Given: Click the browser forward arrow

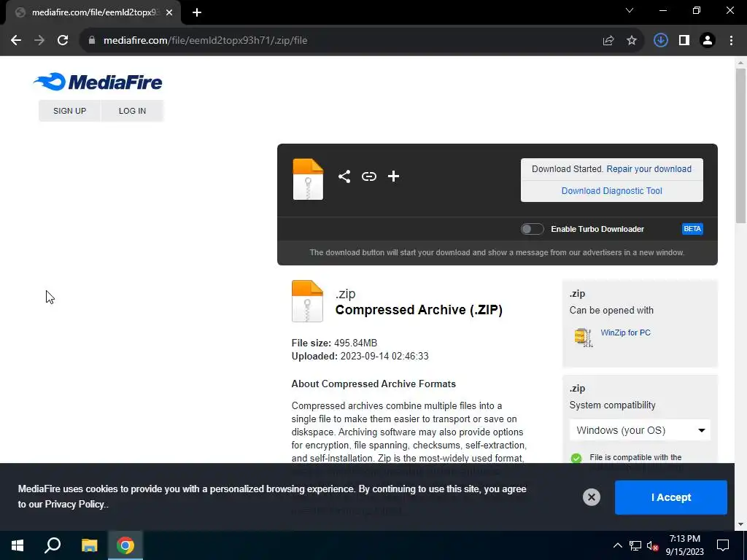Looking at the screenshot, I should [39, 41].
